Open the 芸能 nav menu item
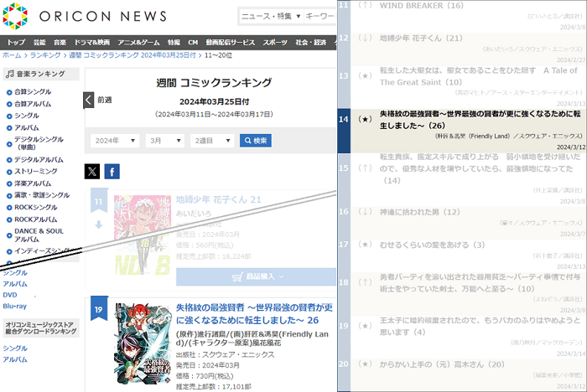587x392 pixels. click(x=39, y=43)
